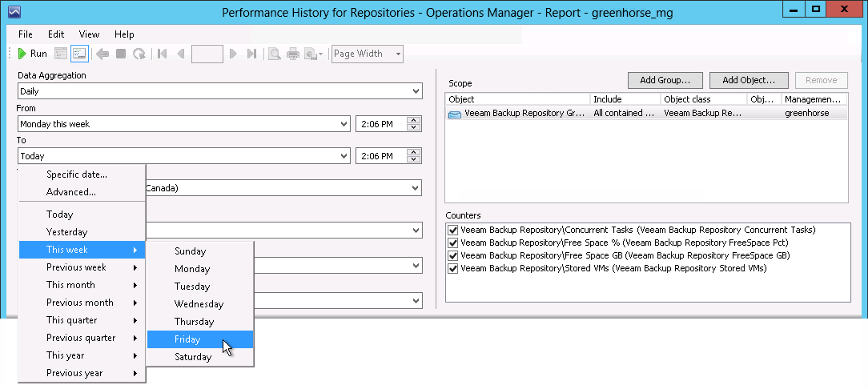Select Today in the date menu
The width and height of the screenshot is (868, 389).
tap(82, 215)
